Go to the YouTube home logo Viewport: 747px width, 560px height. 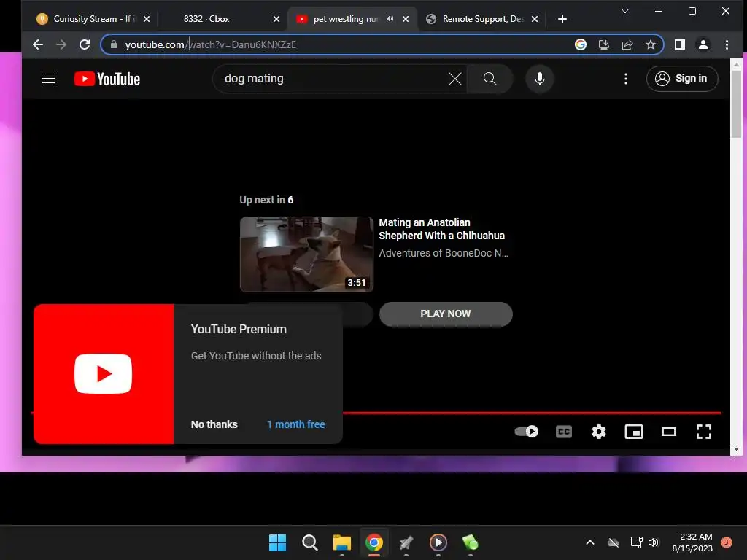(x=107, y=79)
